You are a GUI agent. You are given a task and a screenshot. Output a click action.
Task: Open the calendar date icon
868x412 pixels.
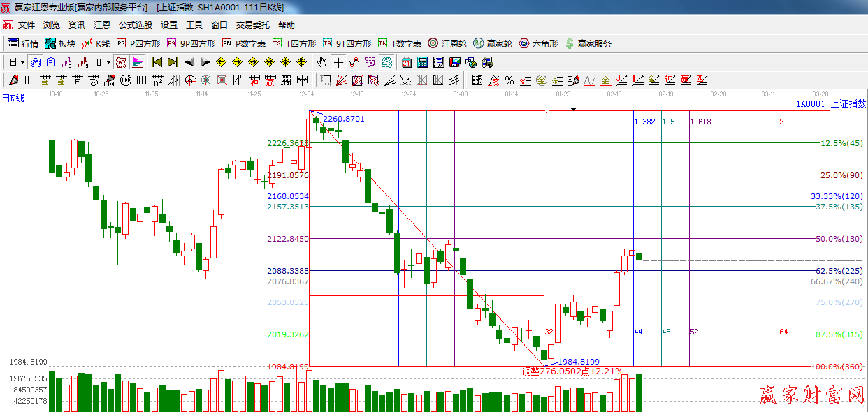(405, 62)
